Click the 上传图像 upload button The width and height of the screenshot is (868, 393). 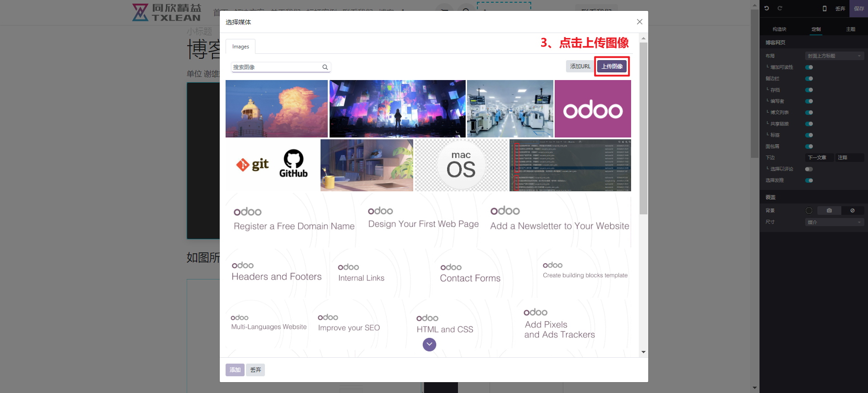tap(612, 66)
